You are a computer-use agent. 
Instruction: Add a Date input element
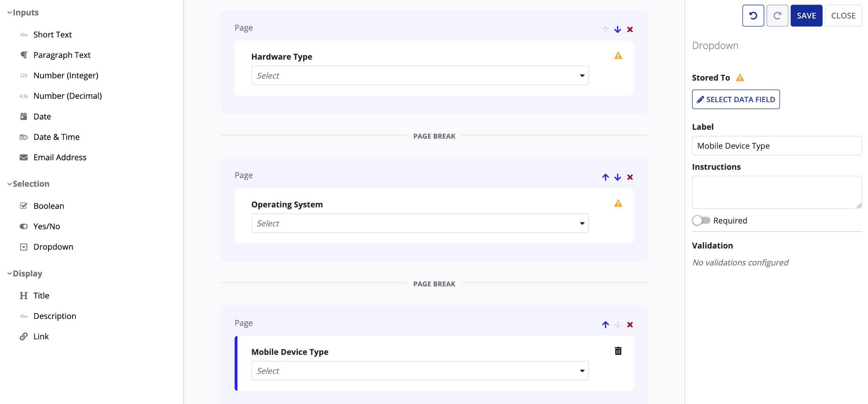tap(35, 117)
